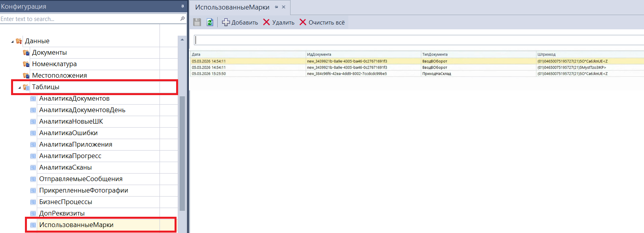This screenshot has height=233, width=644.
Task: Select the ПрикрепленныеФотографии table
Action: (x=84, y=191)
